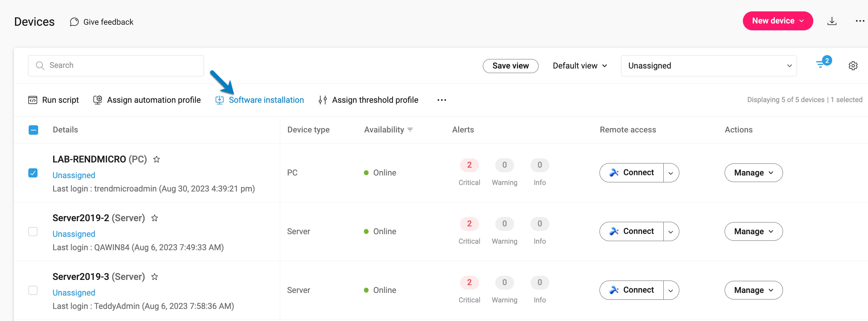Click the Device type column header
868x321 pixels.
(308, 130)
